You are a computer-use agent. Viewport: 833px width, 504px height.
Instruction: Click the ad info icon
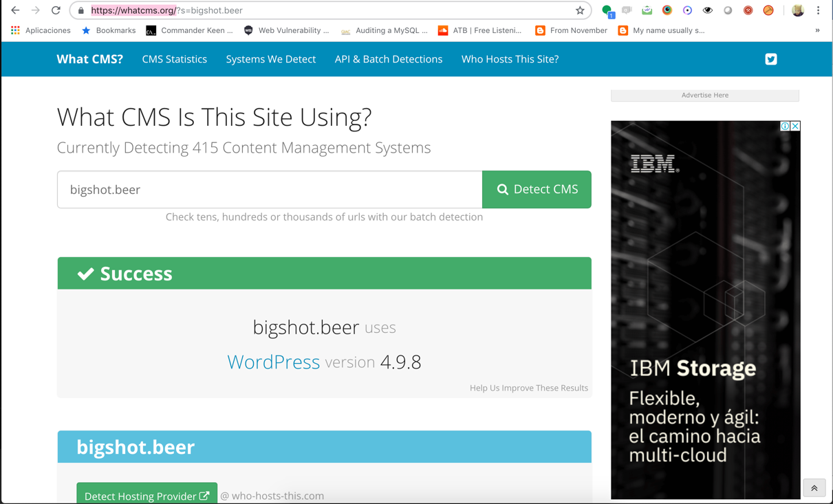[785, 126]
